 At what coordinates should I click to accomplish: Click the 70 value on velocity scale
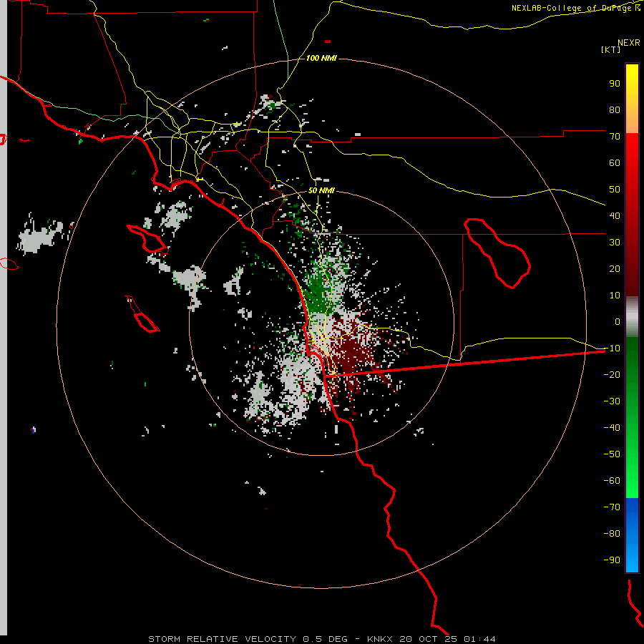coord(615,137)
